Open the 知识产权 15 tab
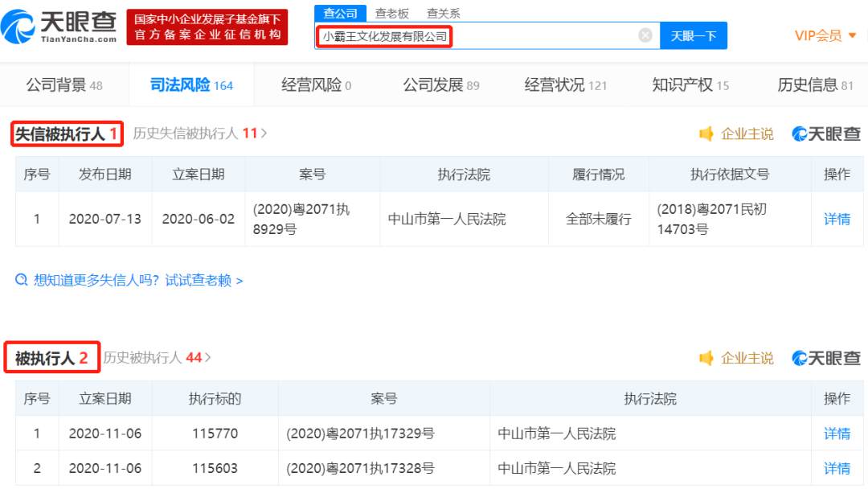Image resolution: width=868 pixels, height=489 pixels. (x=690, y=84)
